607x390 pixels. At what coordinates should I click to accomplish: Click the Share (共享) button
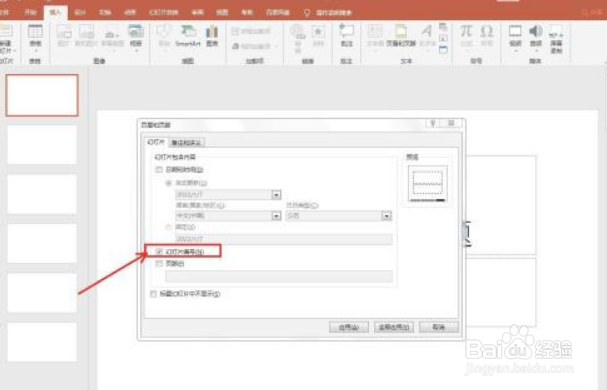[x=594, y=12]
